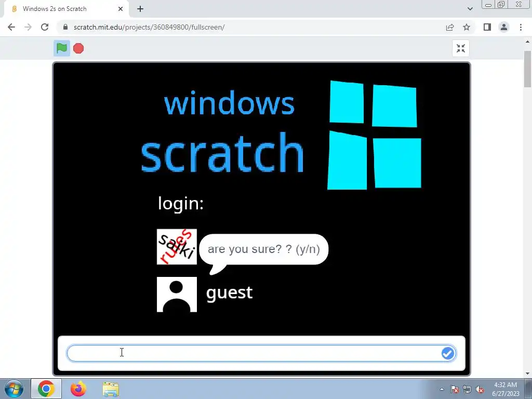Screen dimensions: 532x399
Task: Open Chrome profile menu
Action: [504, 27]
